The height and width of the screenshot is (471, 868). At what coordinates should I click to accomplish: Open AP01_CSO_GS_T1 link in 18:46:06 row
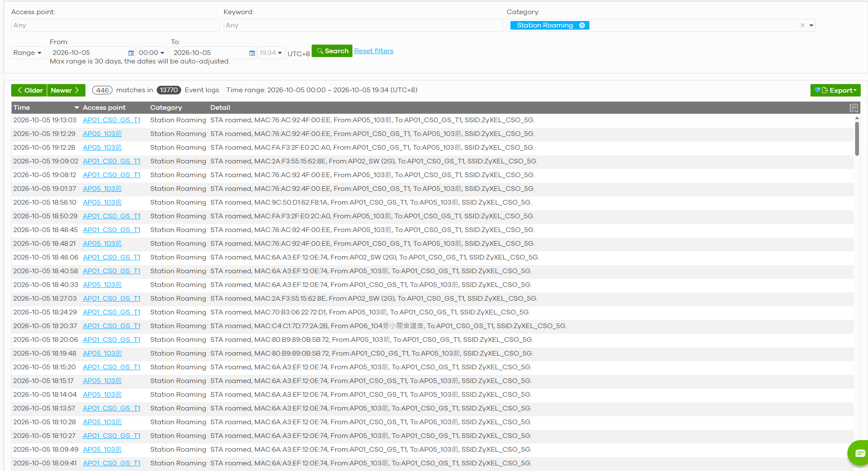pyautogui.click(x=112, y=257)
